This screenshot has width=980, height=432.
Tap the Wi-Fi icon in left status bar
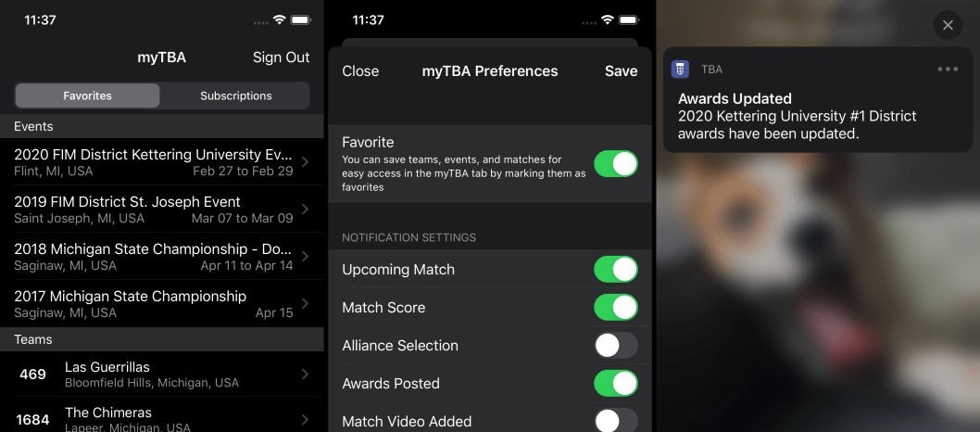coord(280,20)
